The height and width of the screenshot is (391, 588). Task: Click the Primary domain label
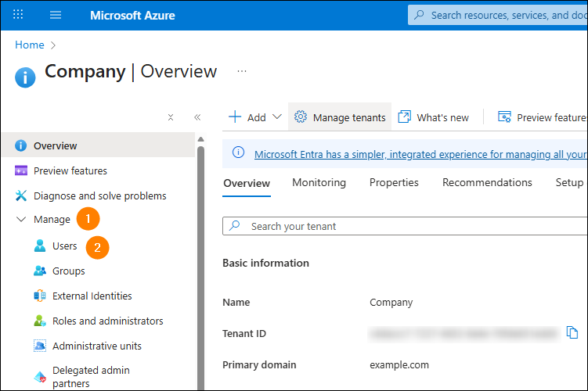(259, 364)
